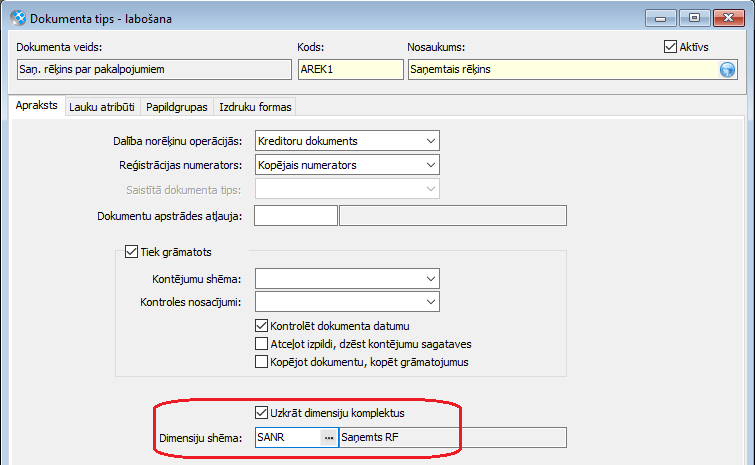Uncheck Tiek grāmatots checkbox
The width and height of the screenshot is (755, 465).
point(131,252)
